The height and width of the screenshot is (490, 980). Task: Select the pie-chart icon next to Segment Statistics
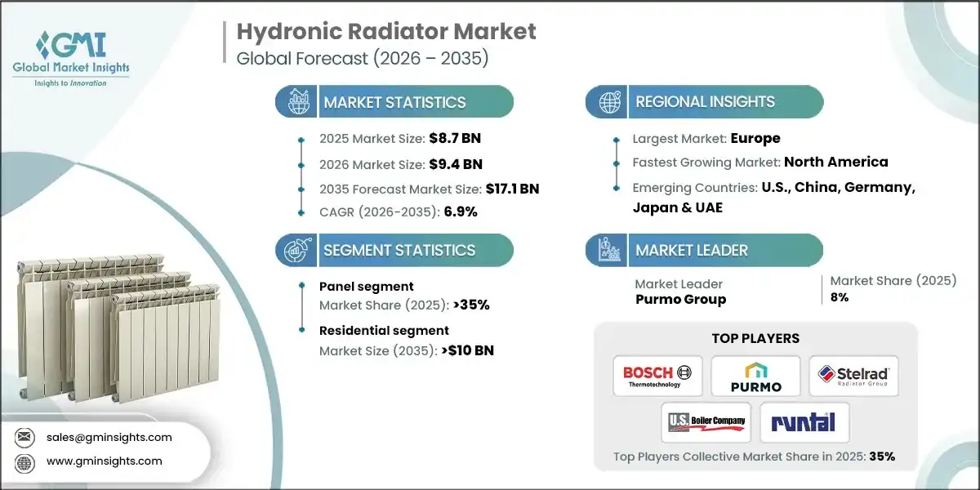295,250
